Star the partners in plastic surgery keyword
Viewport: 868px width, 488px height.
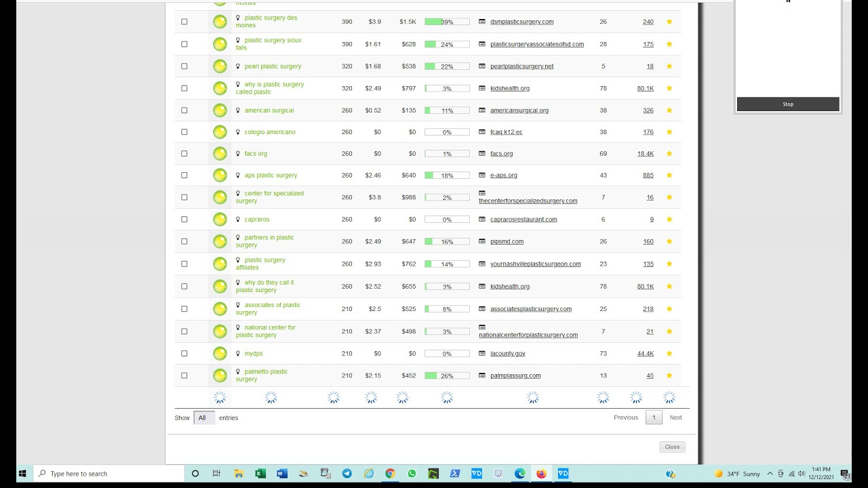point(669,241)
